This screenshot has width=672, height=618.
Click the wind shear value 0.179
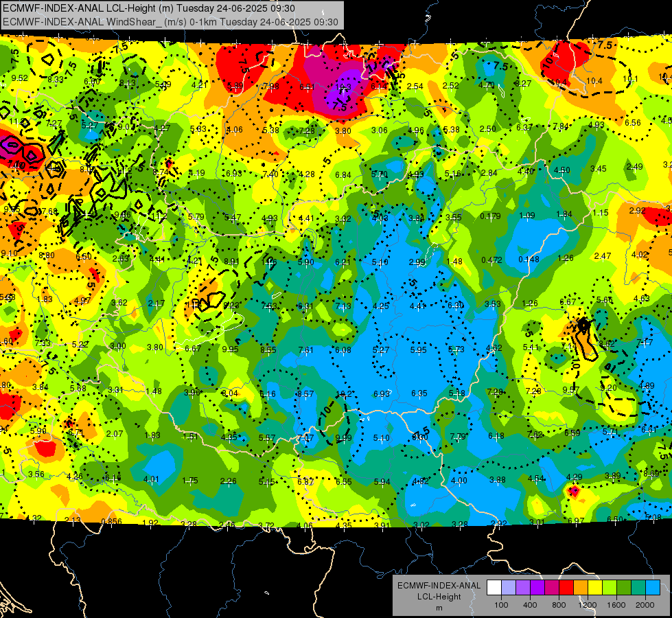490,216
